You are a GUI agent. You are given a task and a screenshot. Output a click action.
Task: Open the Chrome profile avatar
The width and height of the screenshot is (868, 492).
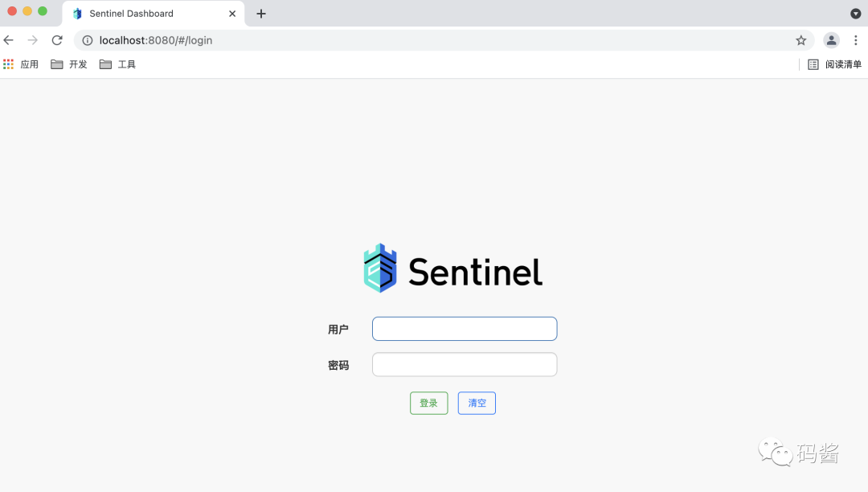click(832, 40)
